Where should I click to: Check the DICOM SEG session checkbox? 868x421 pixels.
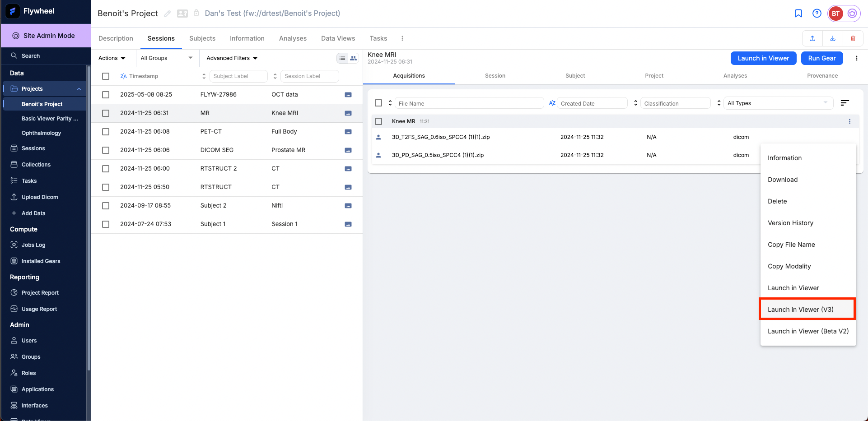(106, 150)
